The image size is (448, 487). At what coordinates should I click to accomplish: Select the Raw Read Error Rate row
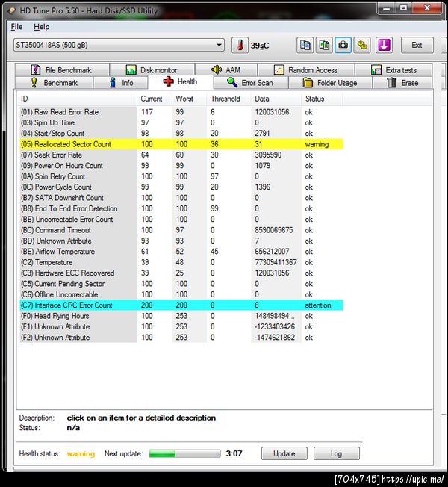click(x=181, y=112)
